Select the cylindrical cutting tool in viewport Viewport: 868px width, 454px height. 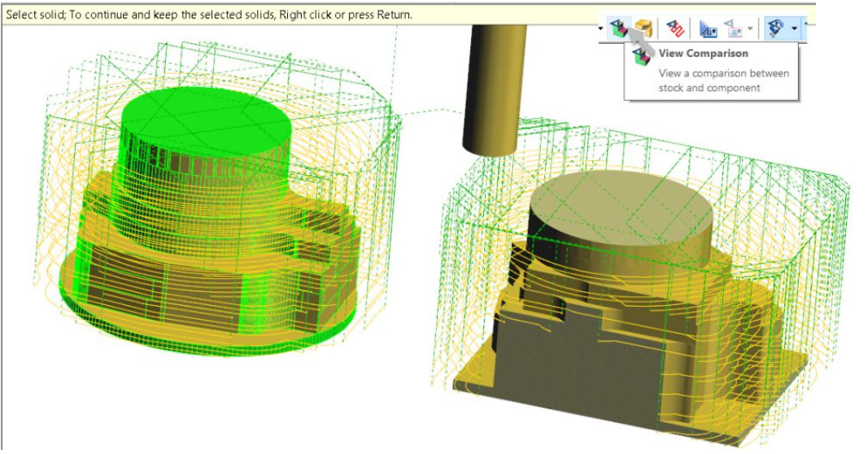tap(487, 89)
